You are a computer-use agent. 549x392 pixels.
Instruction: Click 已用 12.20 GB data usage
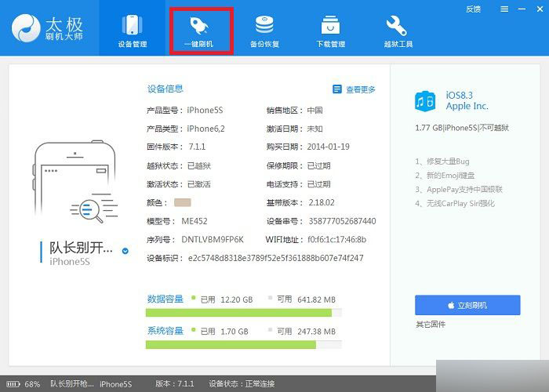[x=226, y=299]
